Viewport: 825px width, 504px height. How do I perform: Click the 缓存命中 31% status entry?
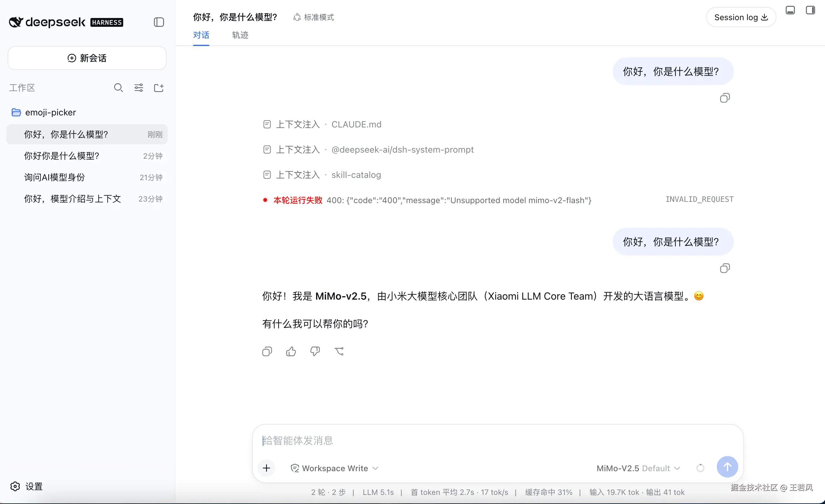(549, 492)
